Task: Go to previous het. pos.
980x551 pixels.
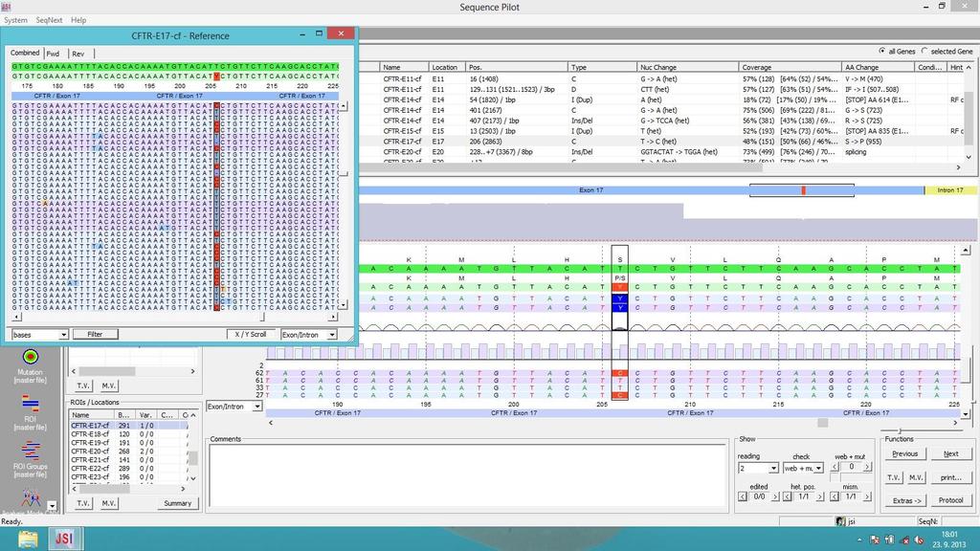Action: coord(788,496)
